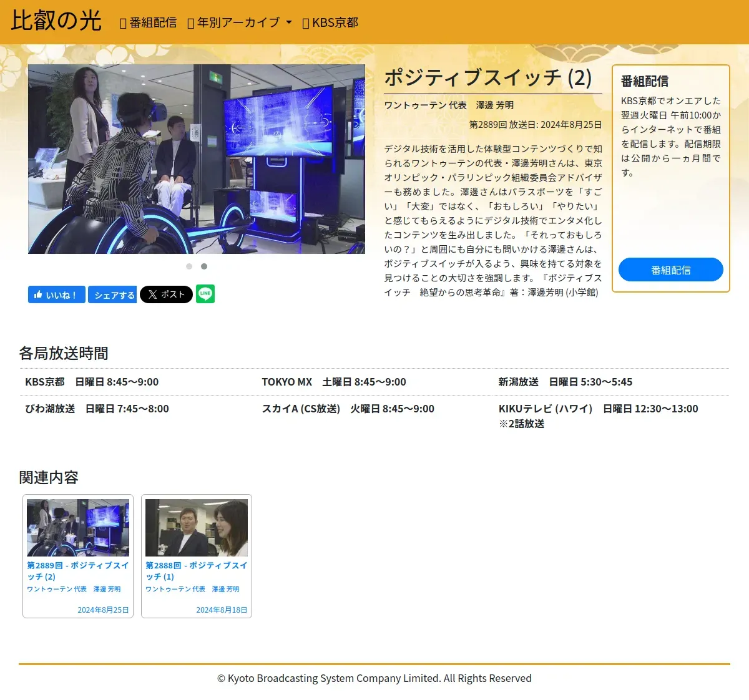Open the 第2889回 - ポジティブスイッチ (2) link
749x700 pixels.
tap(78, 571)
